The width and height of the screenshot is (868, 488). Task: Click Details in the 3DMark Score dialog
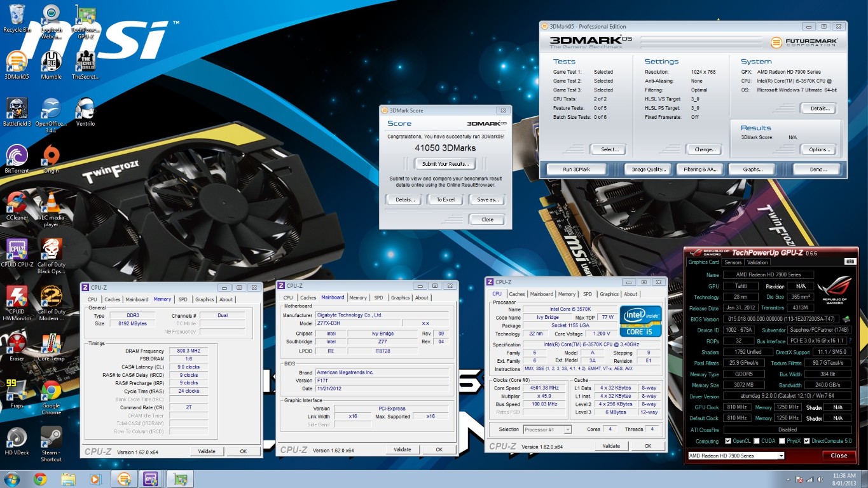[404, 200]
